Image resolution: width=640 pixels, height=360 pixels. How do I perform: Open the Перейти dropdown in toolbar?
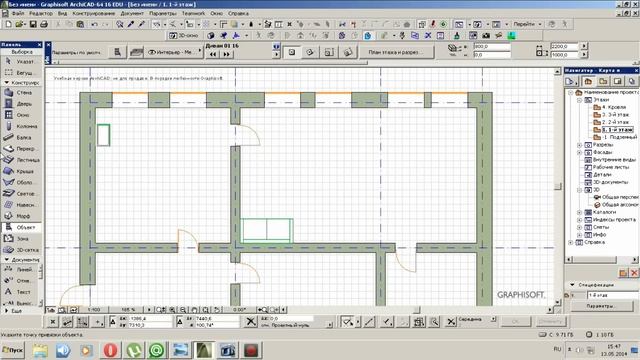[527, 24]
